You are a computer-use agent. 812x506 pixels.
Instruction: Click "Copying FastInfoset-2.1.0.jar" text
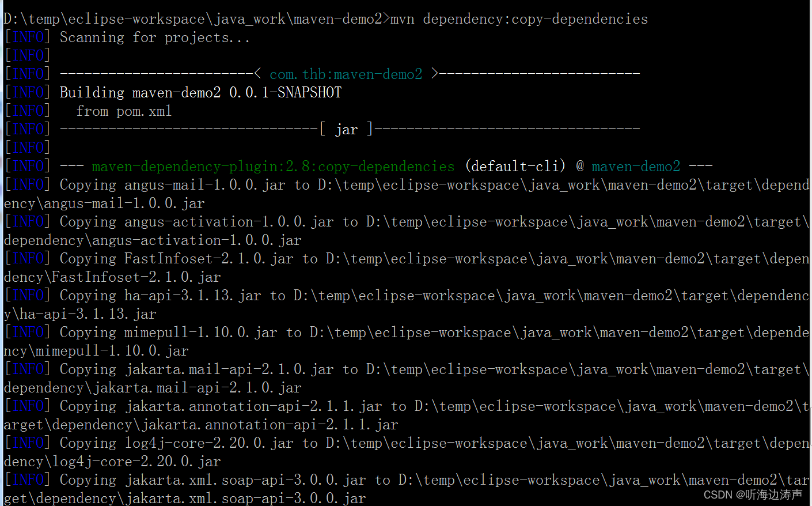[176, 259]
